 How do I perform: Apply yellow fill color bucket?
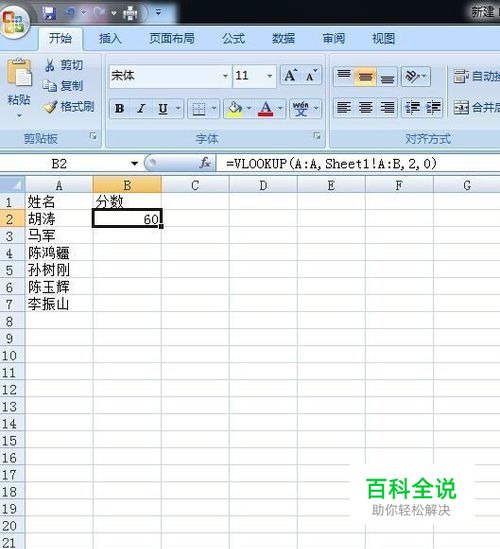point(235,109)
